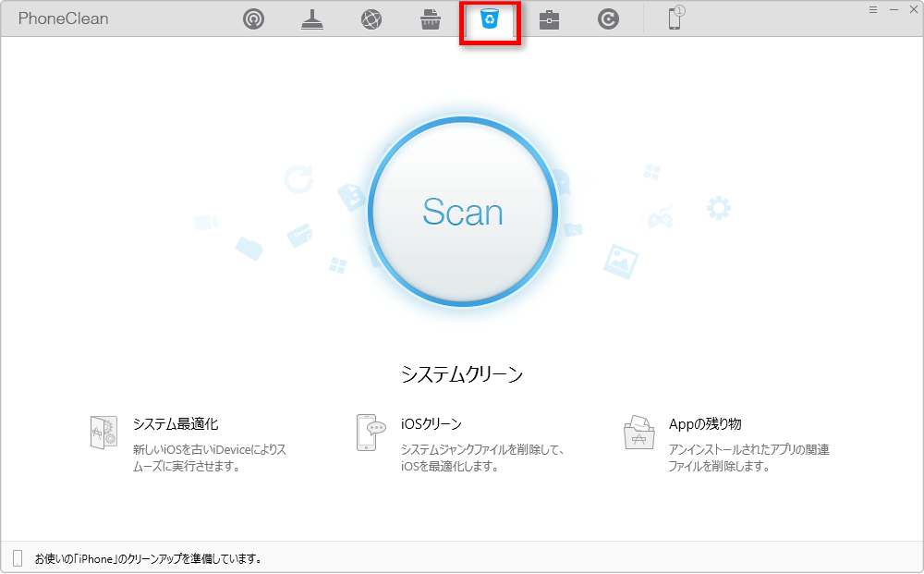Start the big round Scan button

click(463, 212)
